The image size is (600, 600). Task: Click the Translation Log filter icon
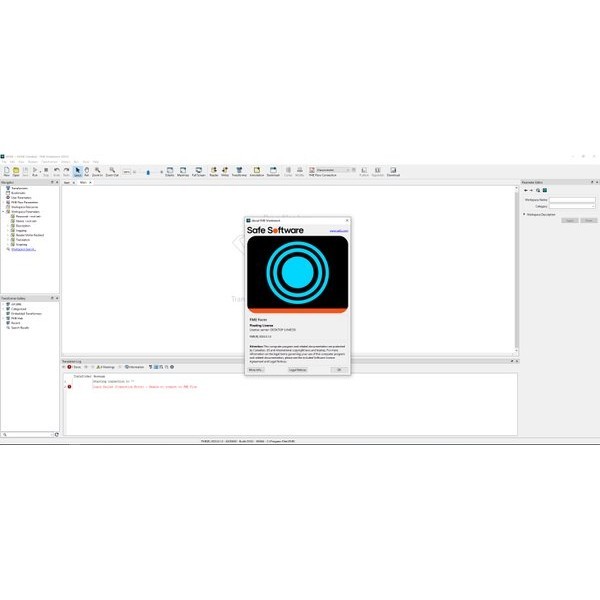(x=150, y=367)
